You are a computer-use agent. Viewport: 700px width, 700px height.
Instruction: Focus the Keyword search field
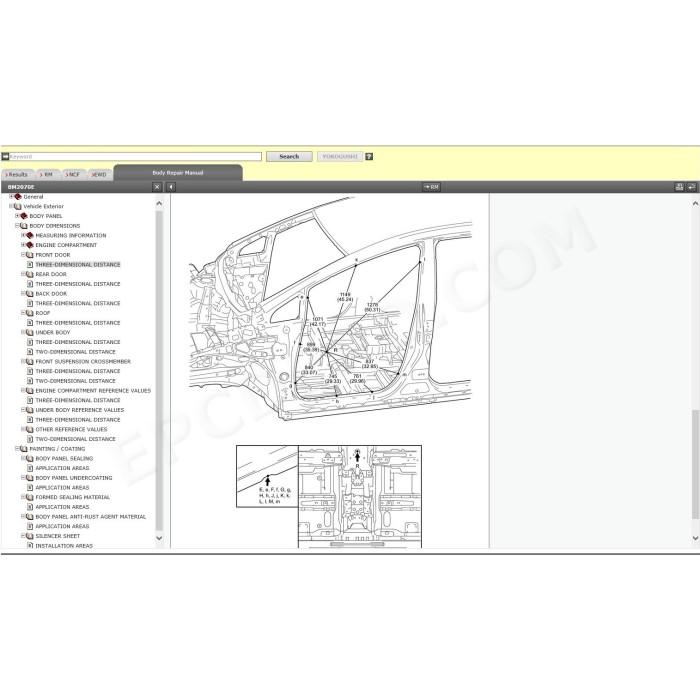(x=135, y=157)
